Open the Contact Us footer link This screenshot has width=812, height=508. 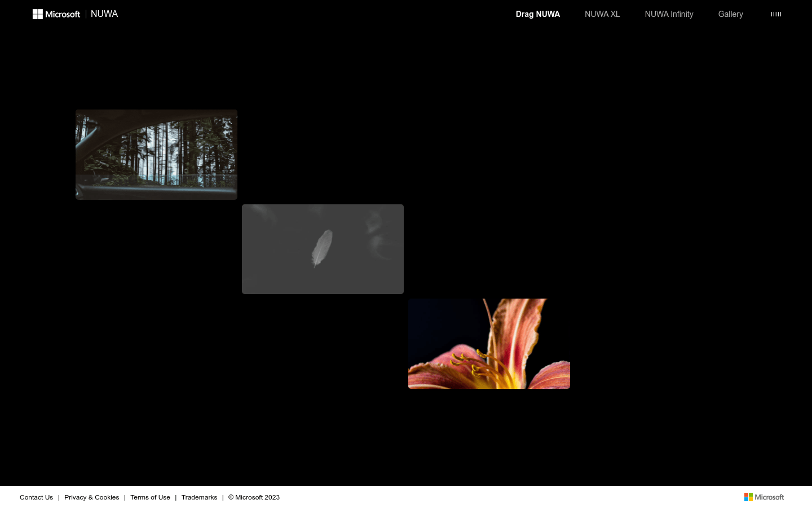pyautogui.click(x=36, y=497)
